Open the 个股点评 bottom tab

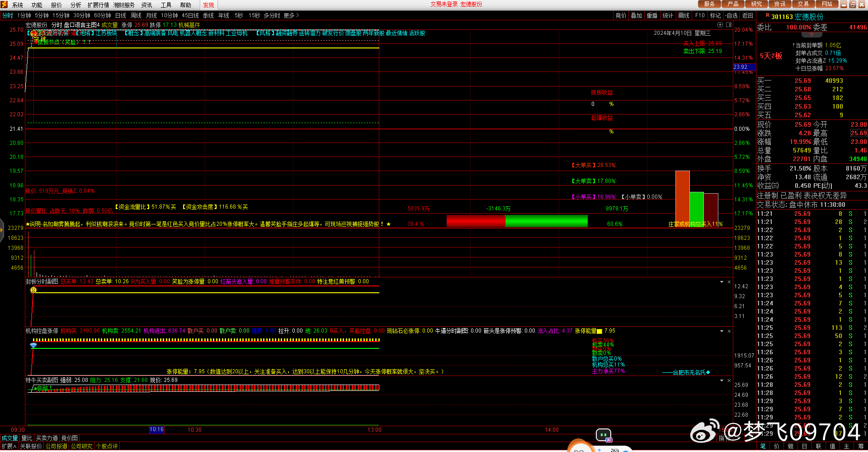pyautogui.click(x=107, y=446)
